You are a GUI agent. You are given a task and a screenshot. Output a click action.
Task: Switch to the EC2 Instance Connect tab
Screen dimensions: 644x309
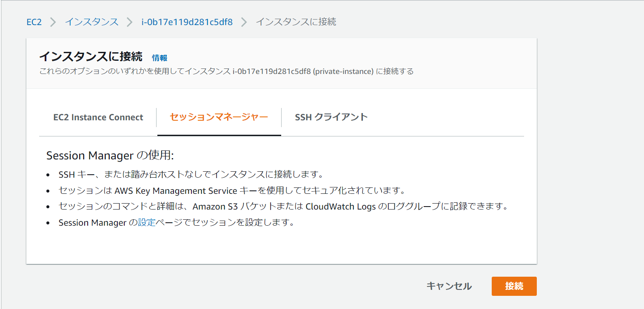click(98, 117)
